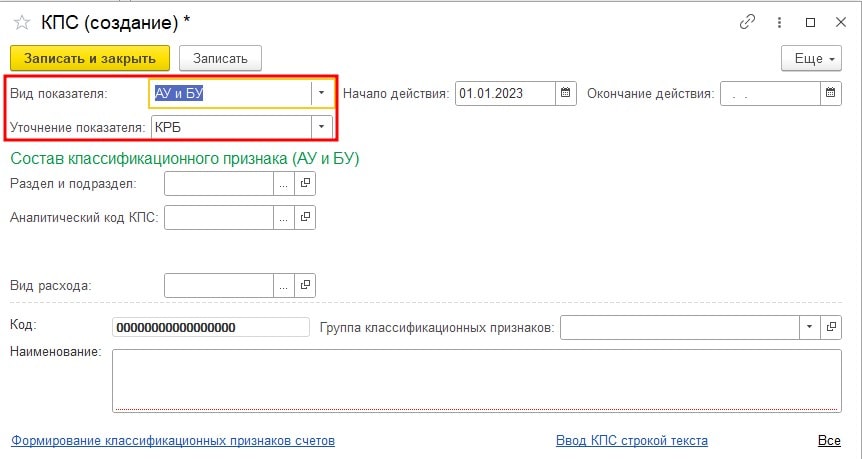Open linked item for Аналитический код КПС
This screenshot has width=862, height=459.
coord(306,217)
